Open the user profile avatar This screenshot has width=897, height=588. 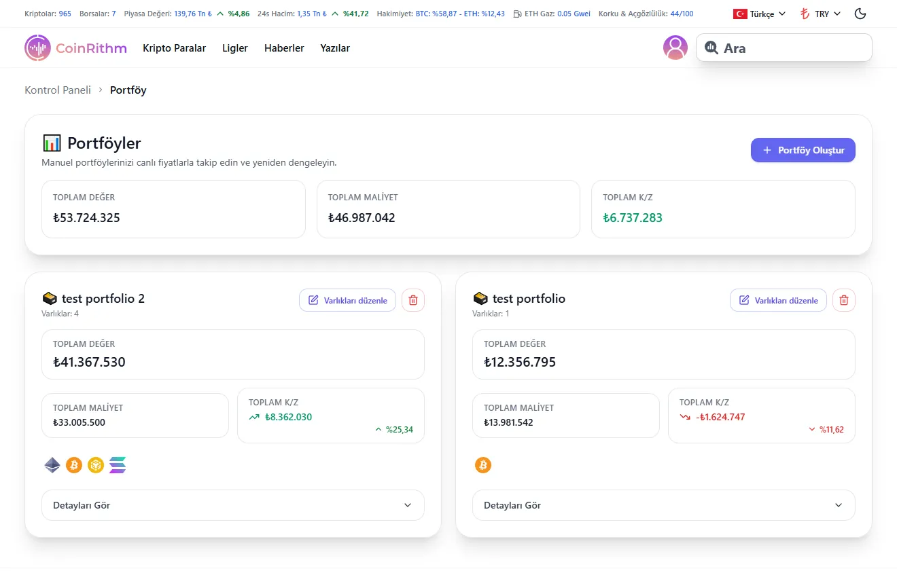675,48
